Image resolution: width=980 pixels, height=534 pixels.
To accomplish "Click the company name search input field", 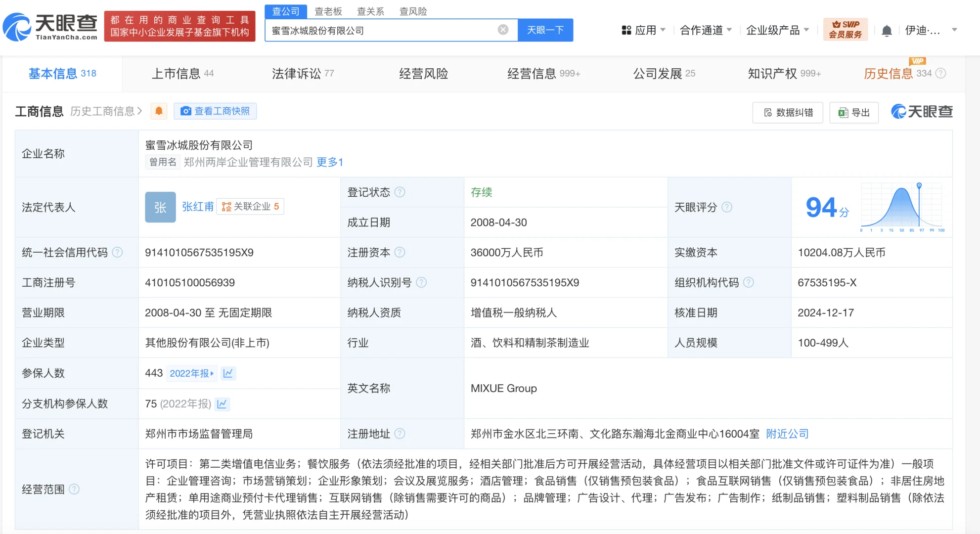I will click(x=381, y=30).
